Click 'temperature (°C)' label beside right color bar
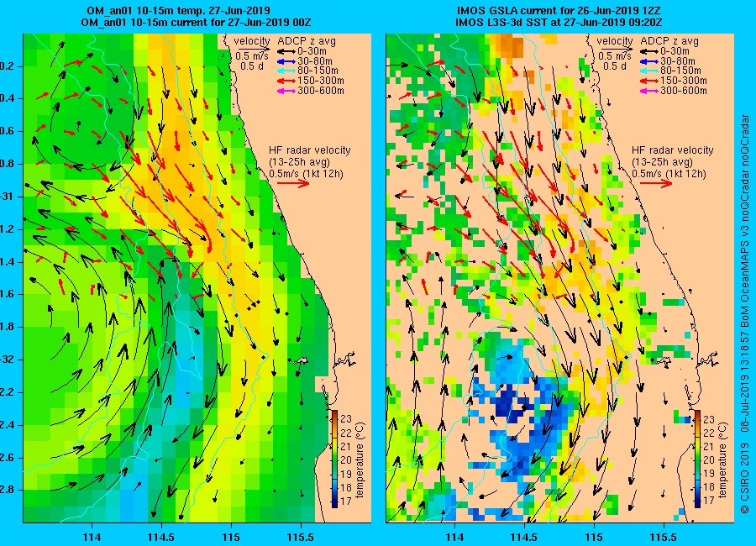The width and height of the screenshot is (756, 546). pos(722,459)
